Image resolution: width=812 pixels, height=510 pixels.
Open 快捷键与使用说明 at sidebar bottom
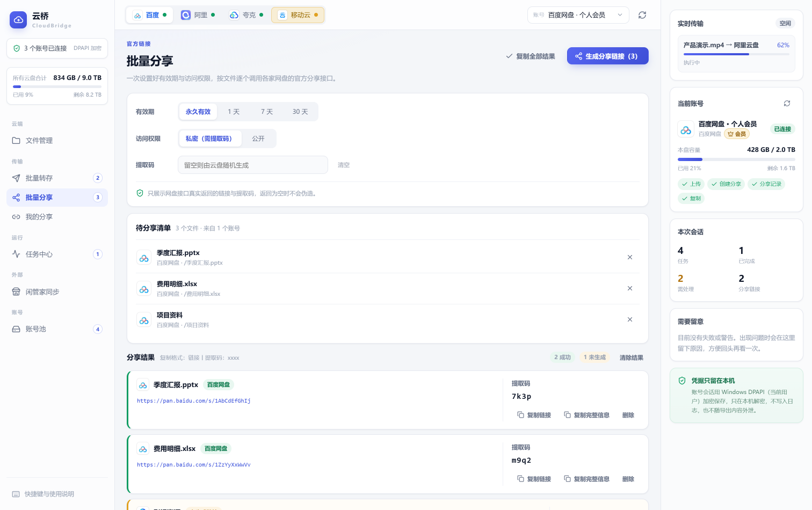tap(57, 494)
